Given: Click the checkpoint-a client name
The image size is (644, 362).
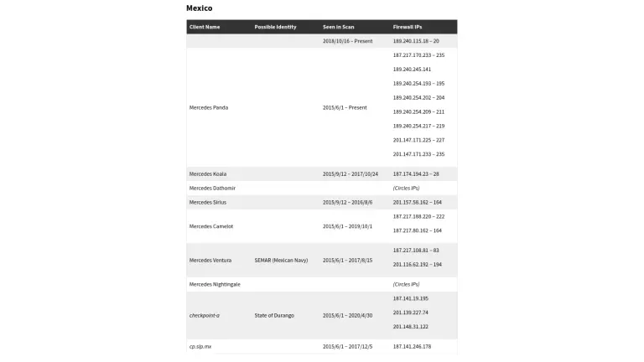Looking at the screenshot, I should tap(205, 315).
